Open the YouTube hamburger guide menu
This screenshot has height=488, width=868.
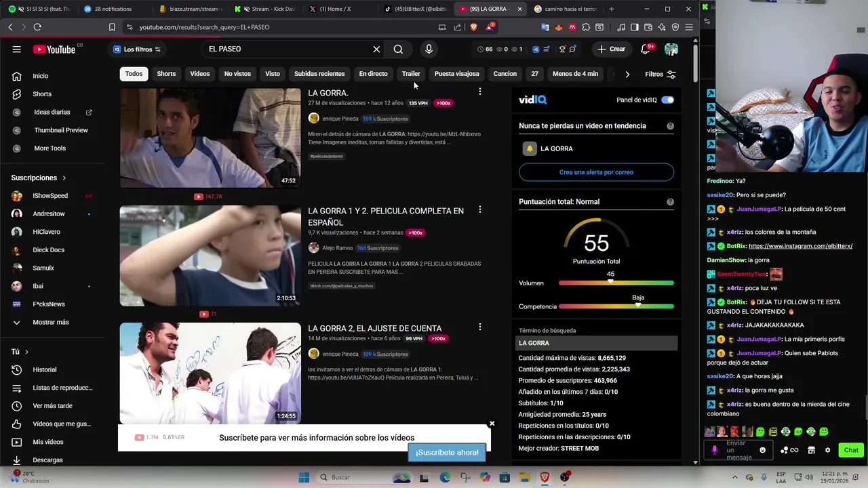pyautogui.click(x=16, y=49)
